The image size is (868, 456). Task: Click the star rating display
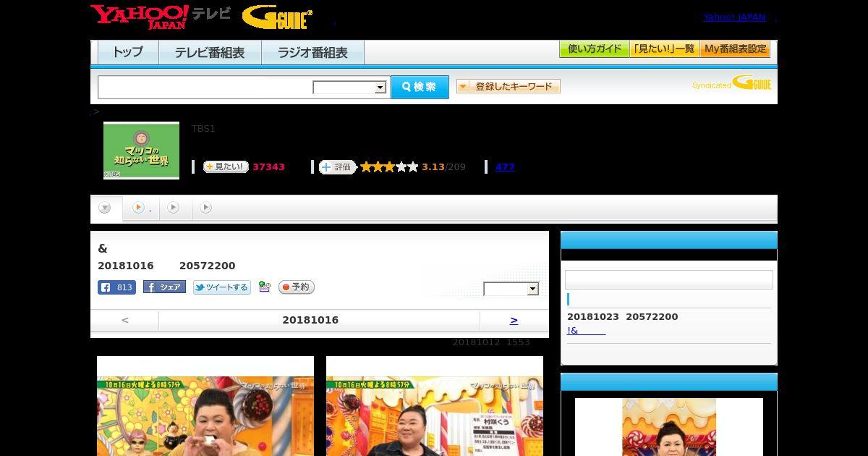pos(389,167)
